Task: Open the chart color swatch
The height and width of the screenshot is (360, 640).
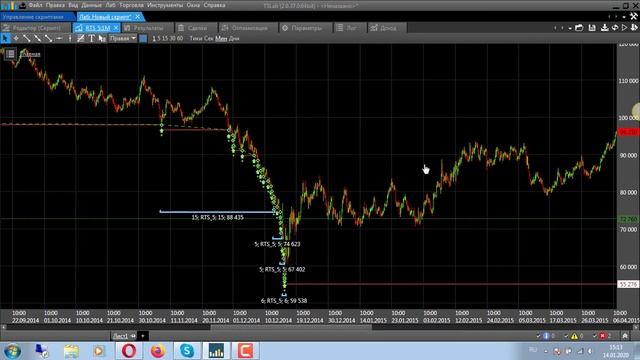Action: [143, 38]
